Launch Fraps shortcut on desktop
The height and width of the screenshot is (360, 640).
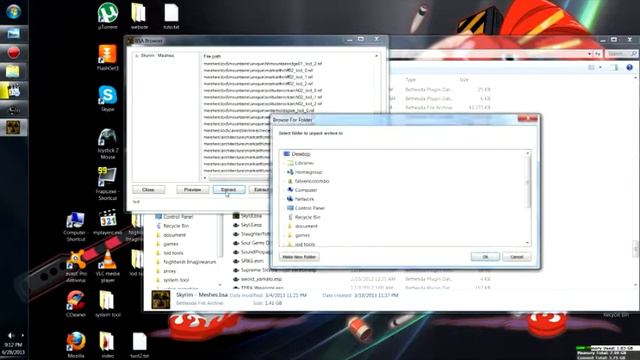[107, 184]
